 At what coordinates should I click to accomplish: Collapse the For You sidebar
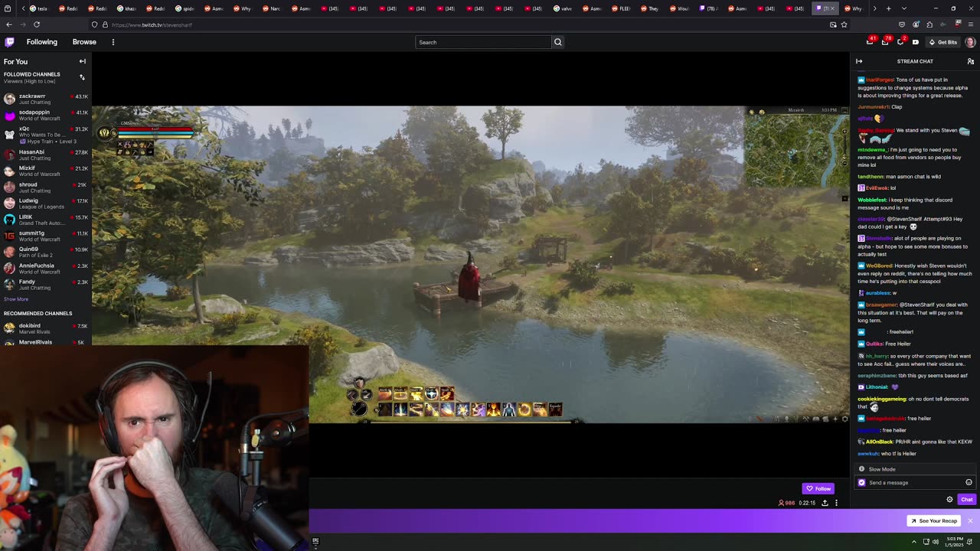pyautogui.click(x=82, y=61)
